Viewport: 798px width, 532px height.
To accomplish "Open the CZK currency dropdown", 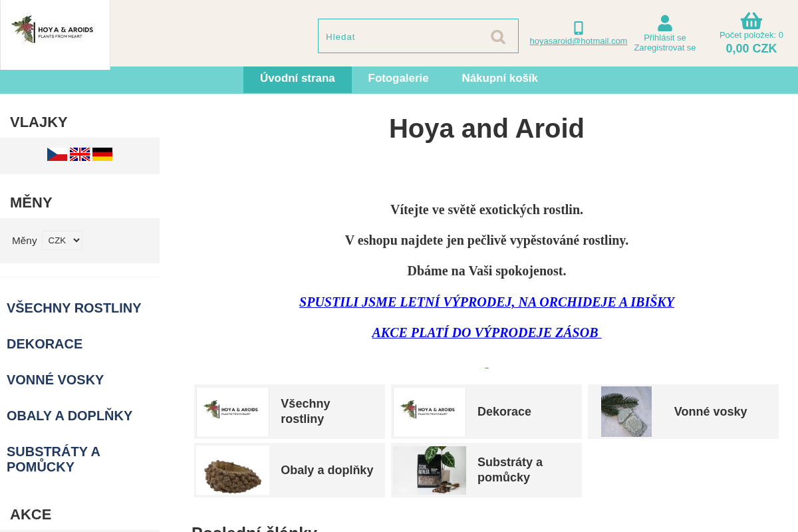I will pos(62,240).
